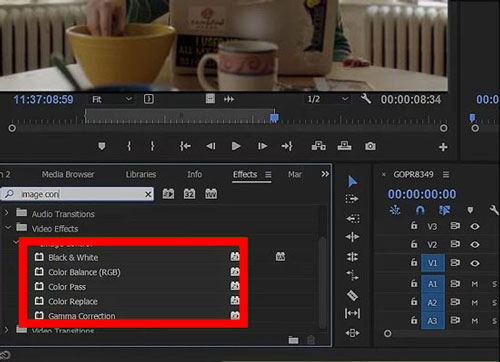This screenshot has height=362, width=500.
Task: Open the button editor plus icon
Action: click(443, 147)
